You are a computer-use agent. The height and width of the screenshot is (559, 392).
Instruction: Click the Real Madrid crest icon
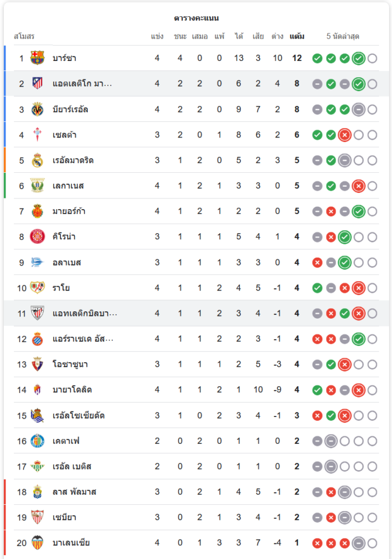click(x=37, y=160)
